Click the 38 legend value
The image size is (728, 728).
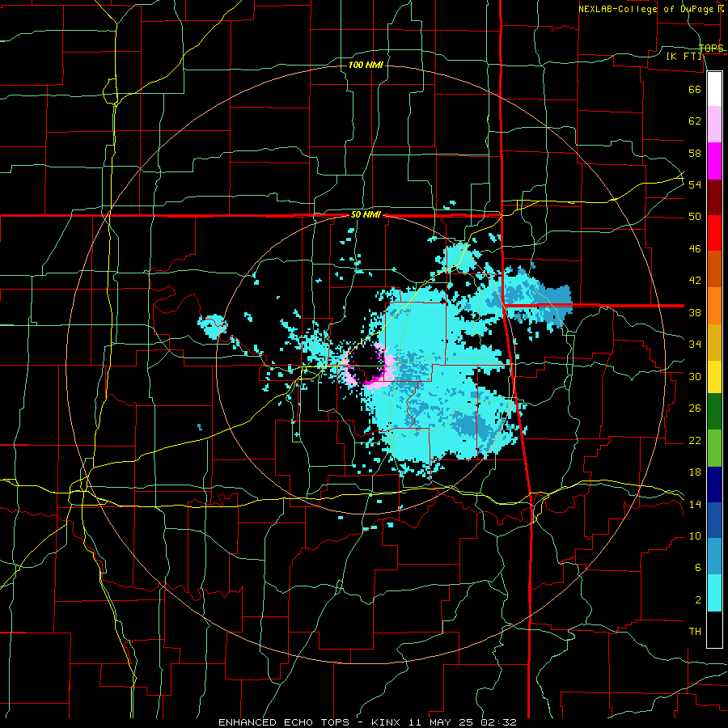695,312
